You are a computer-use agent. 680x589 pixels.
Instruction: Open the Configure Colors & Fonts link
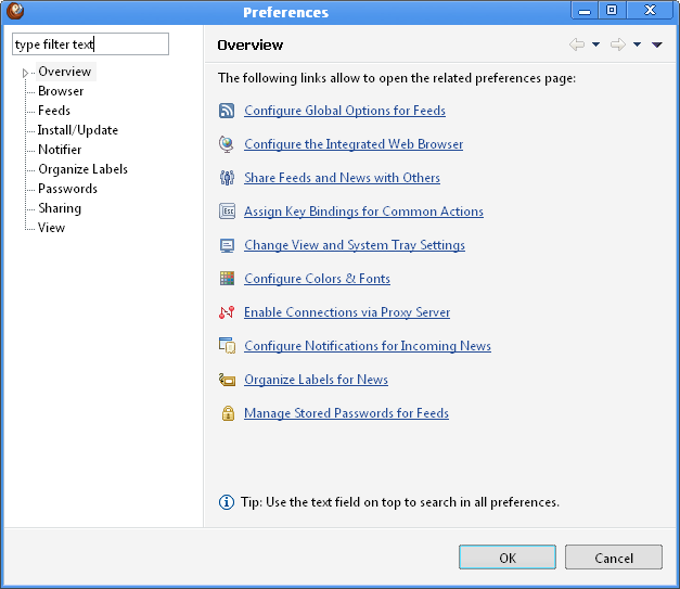coord(317,279)
